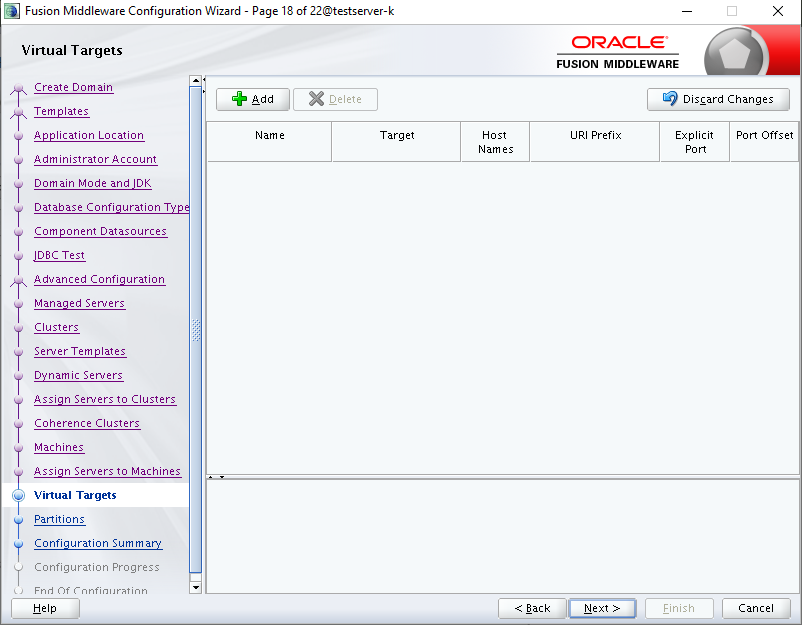Open Component Datasources step

(x=100, y=232)
